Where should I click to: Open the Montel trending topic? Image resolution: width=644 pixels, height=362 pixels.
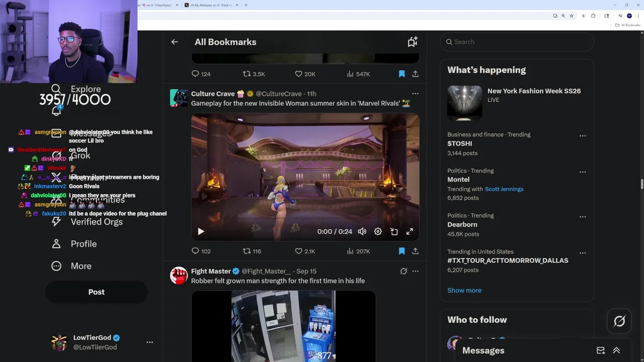[458, 179]
